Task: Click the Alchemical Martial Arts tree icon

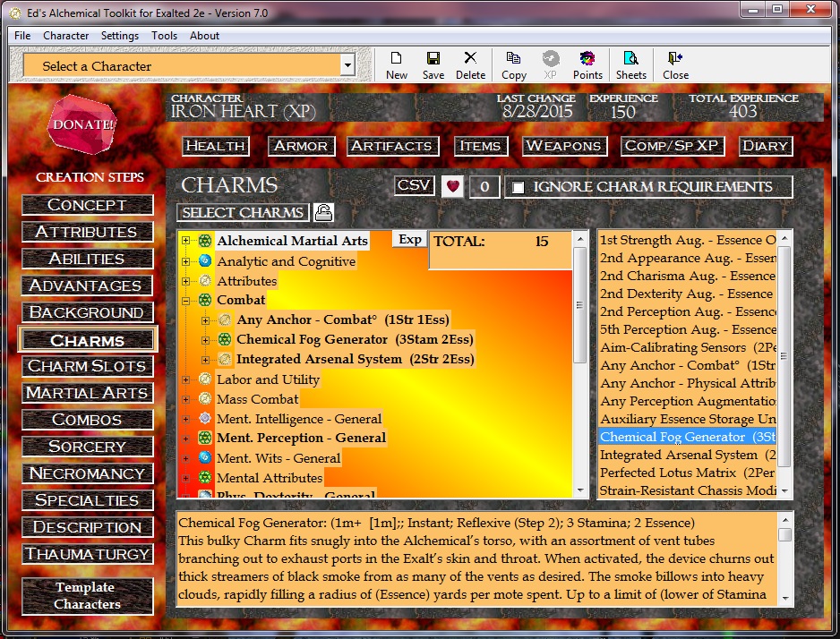Action: [x=205, y=241]
